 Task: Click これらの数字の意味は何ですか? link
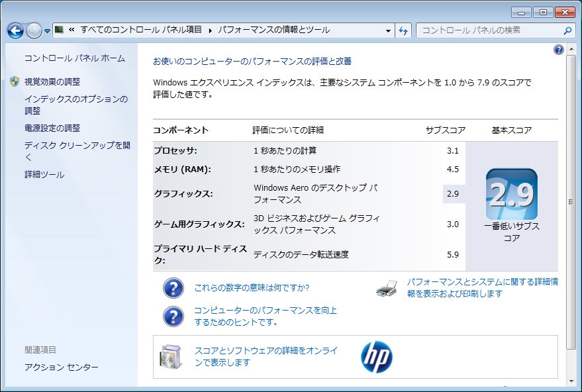pos(252,288)
